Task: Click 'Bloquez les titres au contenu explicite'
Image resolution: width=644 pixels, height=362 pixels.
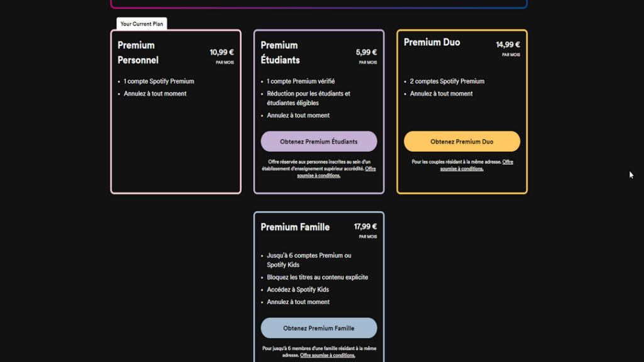Action: [x=318, y=277]
